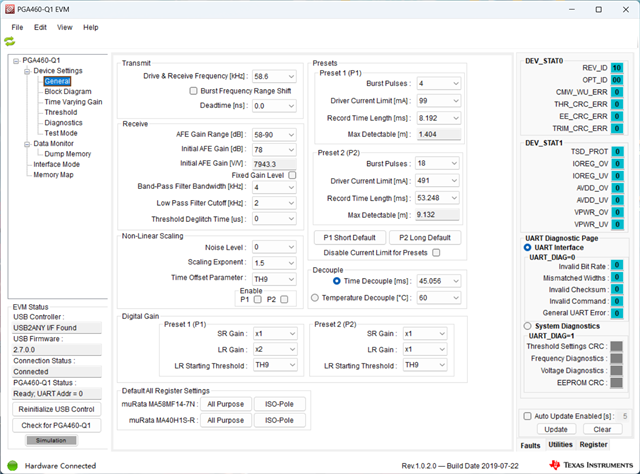Switch to the Faults tab
This screenshot has height=474, width=640.
531,445
